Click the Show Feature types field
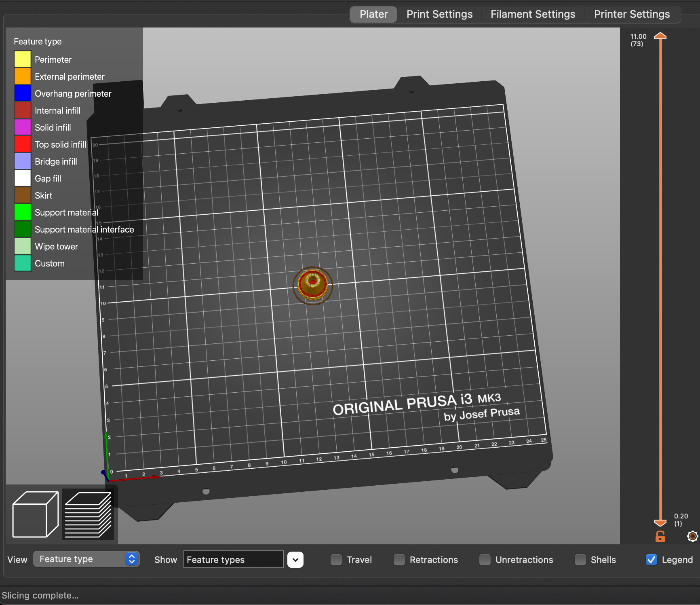This screenshot has width=700, height=605. [234, 560]
